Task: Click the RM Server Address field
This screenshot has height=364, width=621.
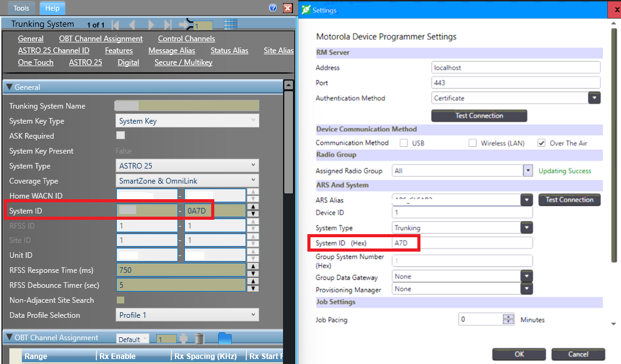Action: (x=515, y=67)
